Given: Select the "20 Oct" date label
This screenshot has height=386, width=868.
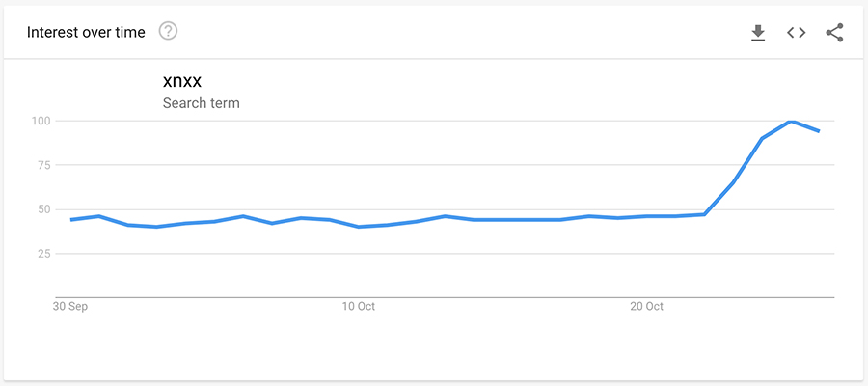Looking at the screenshot, I should click(x=647, y=307).
